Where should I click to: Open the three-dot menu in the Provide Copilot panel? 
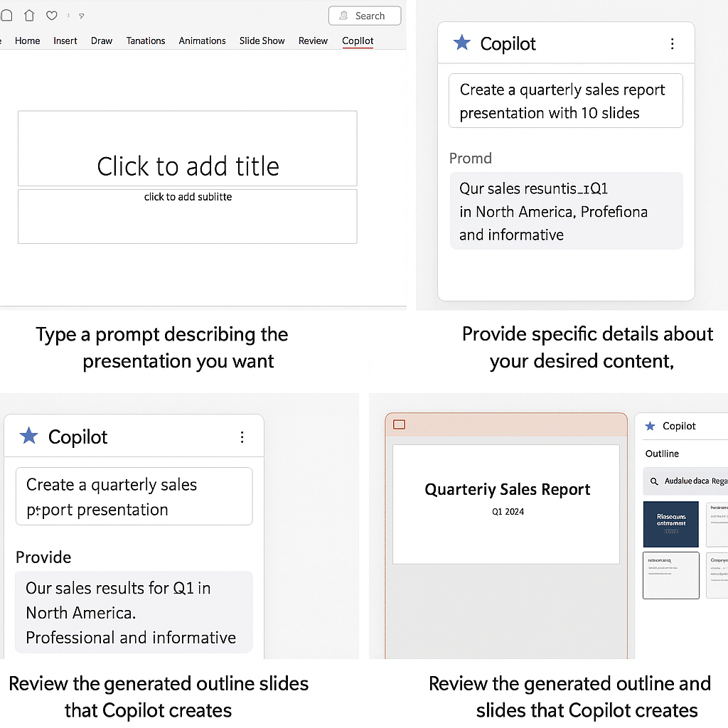[242, 437]
